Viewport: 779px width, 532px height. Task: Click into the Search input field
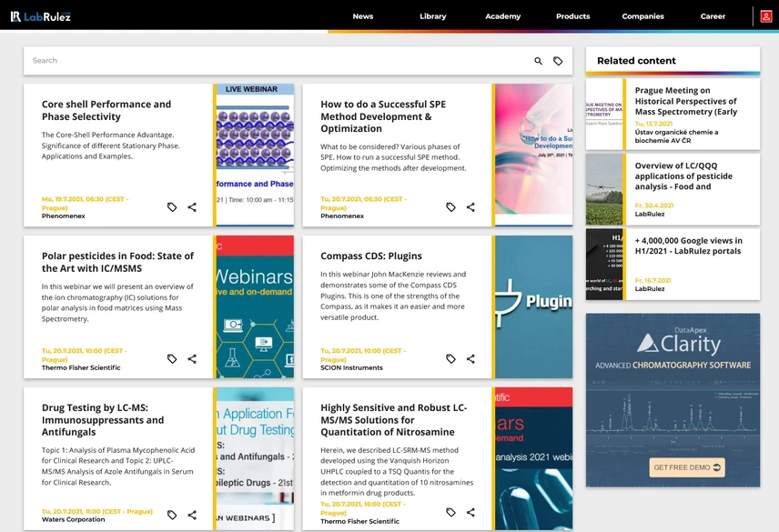(x=278, y=61)
